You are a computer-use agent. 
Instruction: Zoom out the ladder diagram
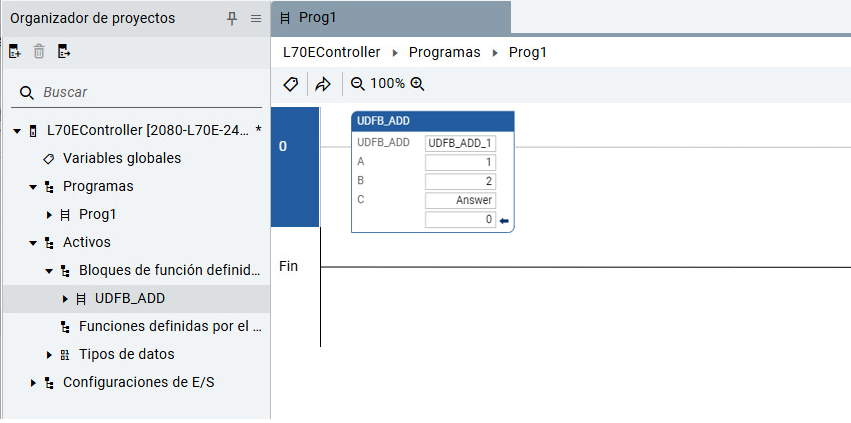(357, 85)
